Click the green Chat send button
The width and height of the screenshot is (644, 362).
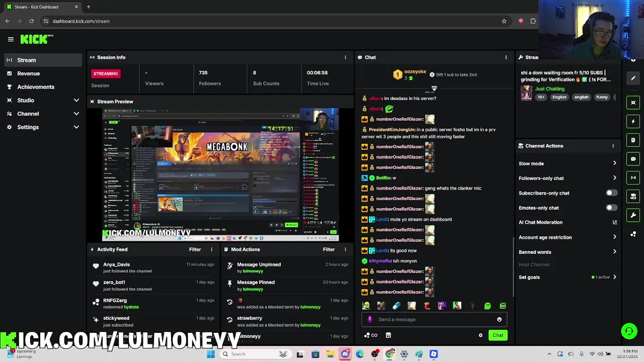498,335
